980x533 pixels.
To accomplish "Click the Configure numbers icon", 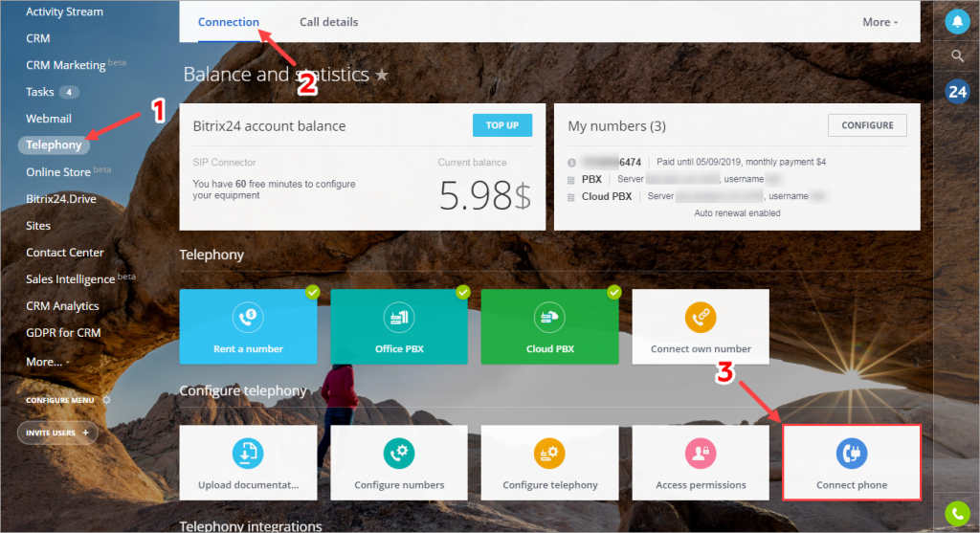I will tap(399, 453).
